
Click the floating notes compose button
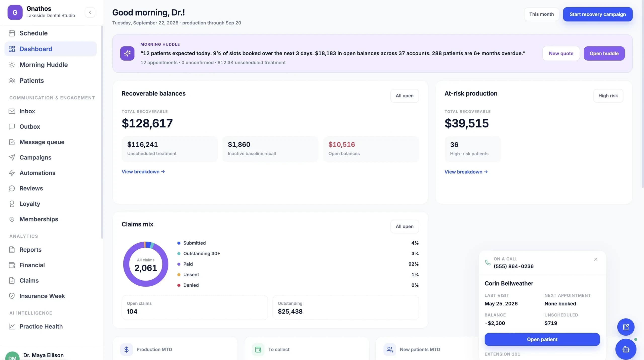coord(626,327)
